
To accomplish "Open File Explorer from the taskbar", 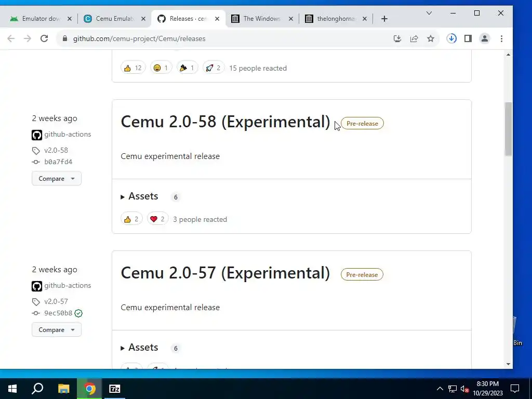I will tap(63, 389).
